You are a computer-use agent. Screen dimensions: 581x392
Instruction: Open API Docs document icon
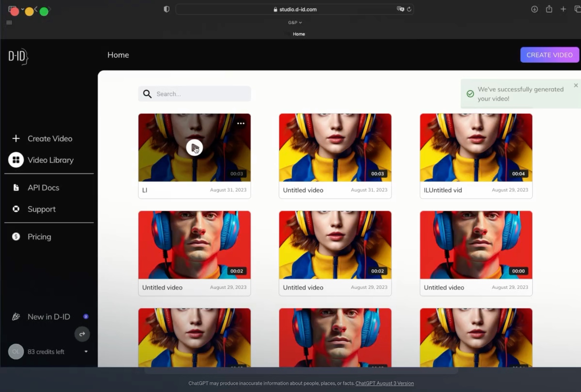(x=16, y=187)
